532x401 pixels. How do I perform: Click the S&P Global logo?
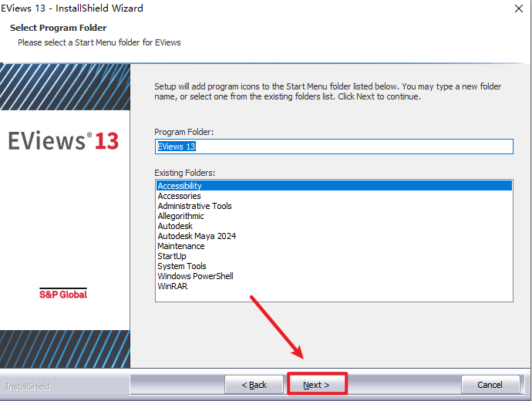[63, 294]
